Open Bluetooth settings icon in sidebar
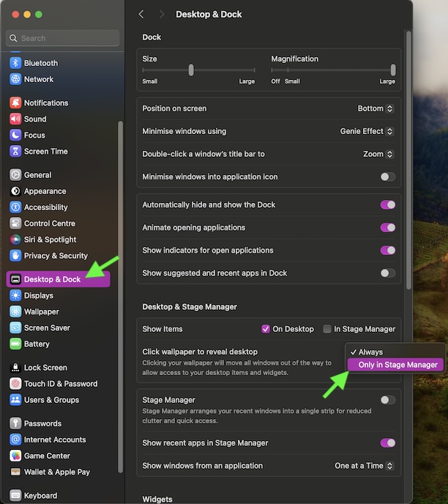The width and height of the screenshot is (448, 504). click(15, 63)
